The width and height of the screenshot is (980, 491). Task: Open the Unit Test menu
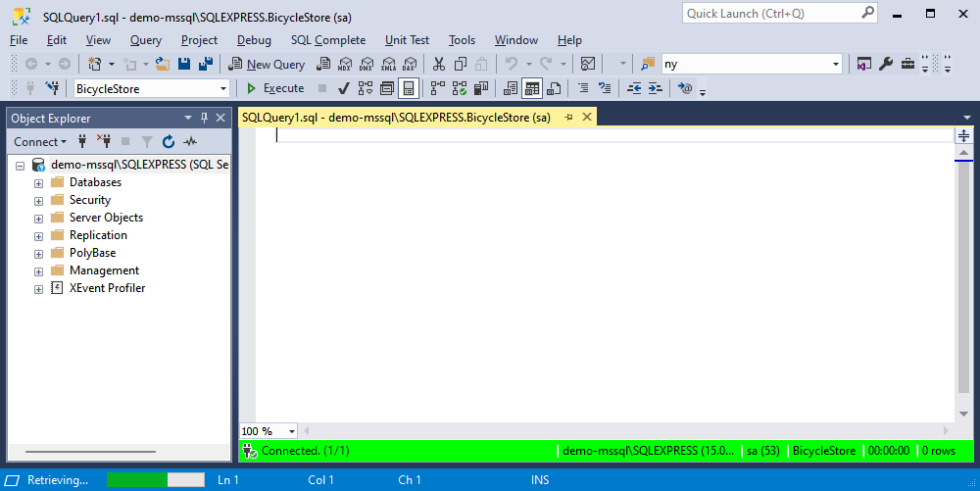(407, 40)
